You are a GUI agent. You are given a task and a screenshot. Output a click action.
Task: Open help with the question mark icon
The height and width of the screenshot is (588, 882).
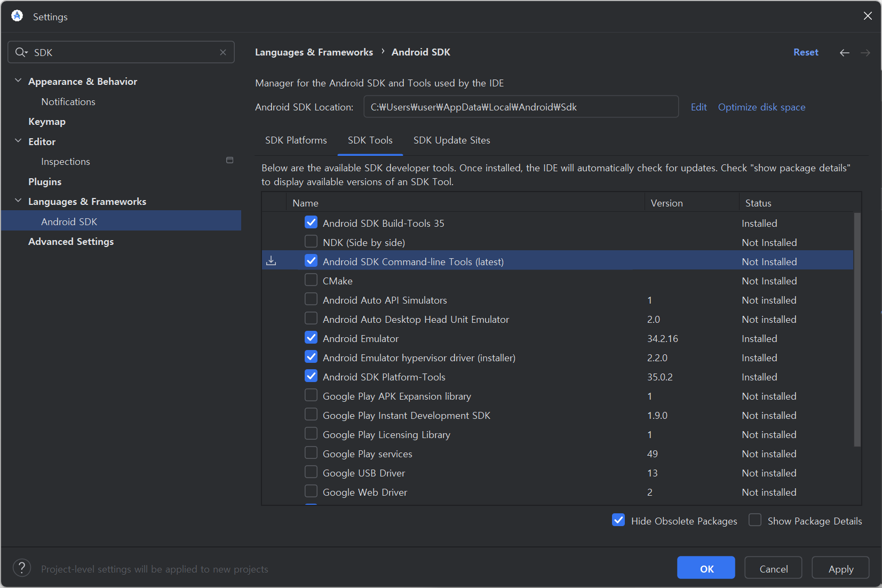(x=22, y=568)
